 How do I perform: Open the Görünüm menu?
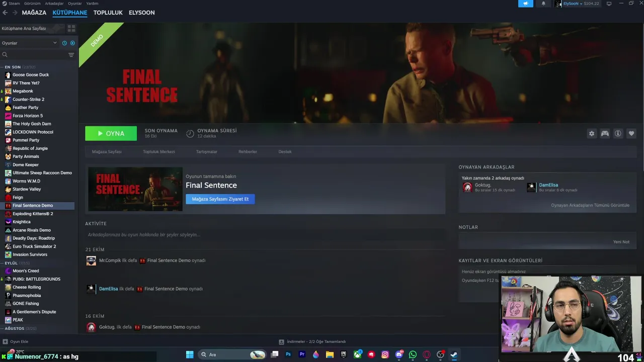point(33,4)
